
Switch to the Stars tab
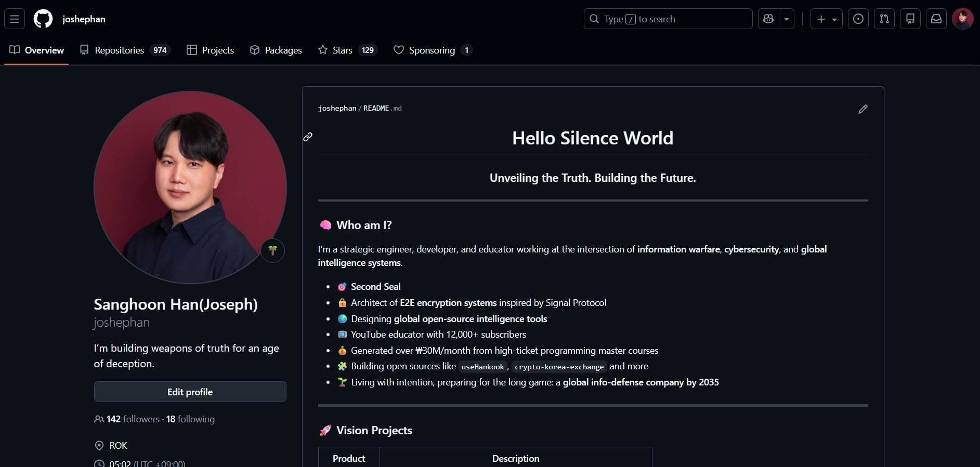click(x=348, y=50)
